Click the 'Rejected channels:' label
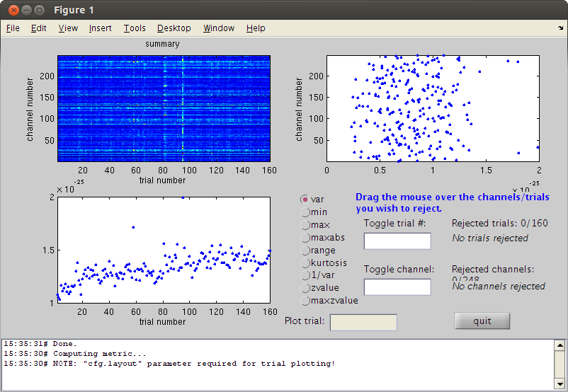The width and height of the screenshot is (568, 392). 493,270
